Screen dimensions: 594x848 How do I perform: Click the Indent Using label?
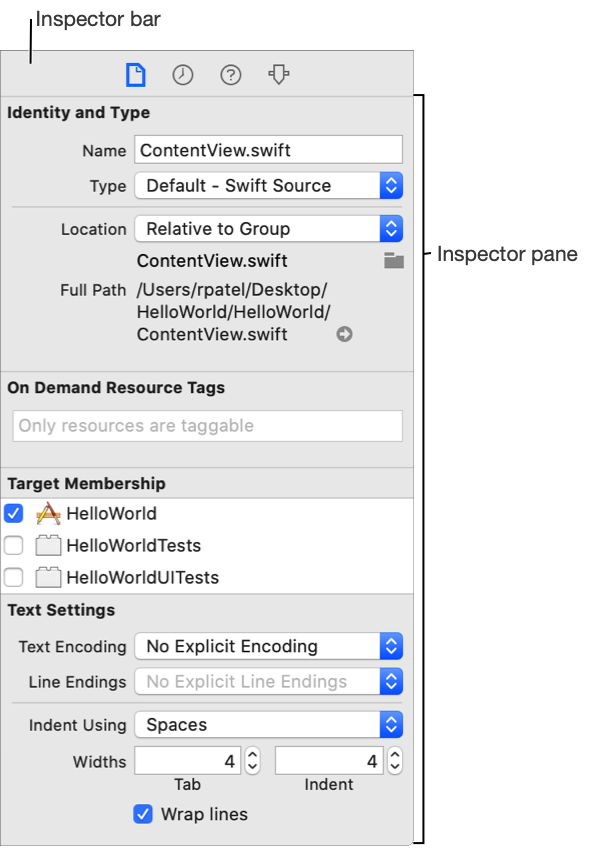coord(77,725)
